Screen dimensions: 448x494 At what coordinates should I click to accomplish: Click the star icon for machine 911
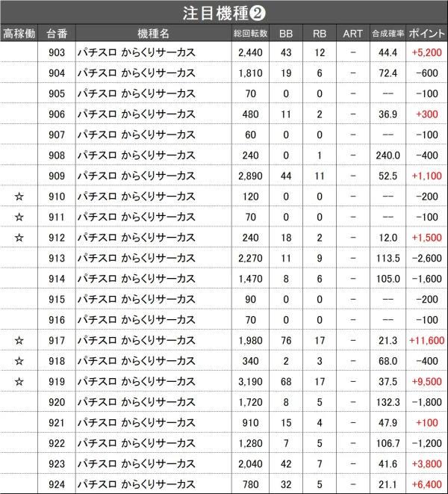(x=19, y=217)
